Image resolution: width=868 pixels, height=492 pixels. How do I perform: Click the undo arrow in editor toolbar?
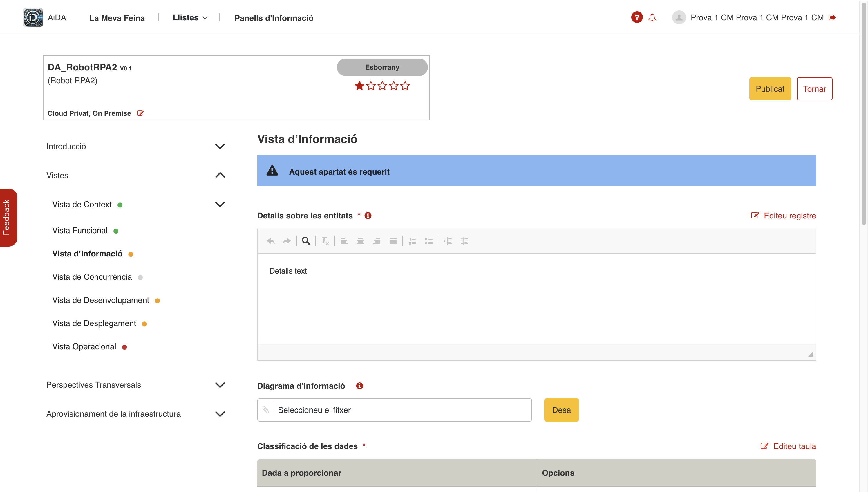point(271,241)
